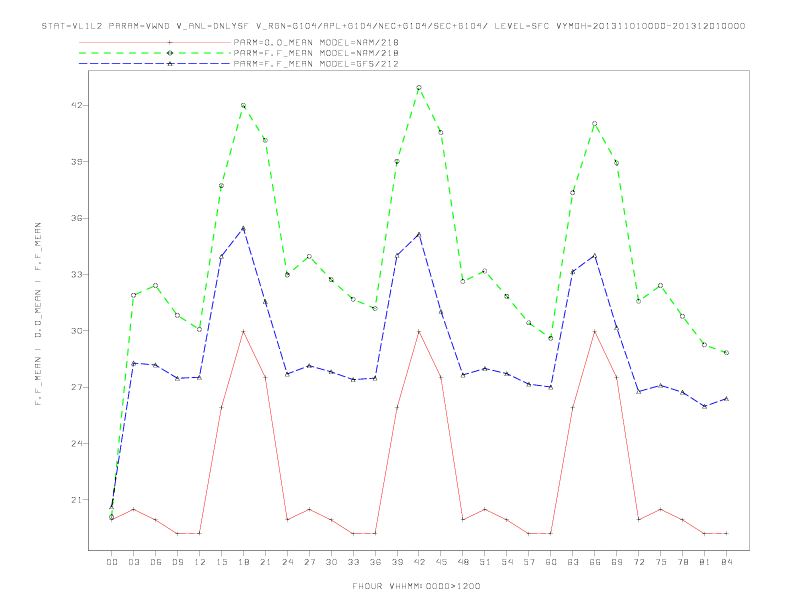
Task: Click x-axis tick label 03
Action: (x=134, y=562)
